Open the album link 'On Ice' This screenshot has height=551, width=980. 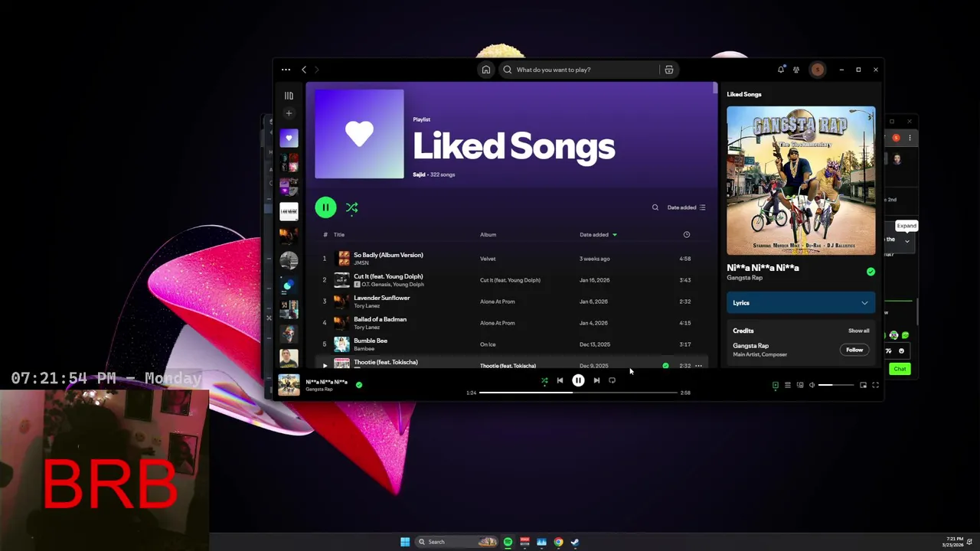click(x=488, y=344)
